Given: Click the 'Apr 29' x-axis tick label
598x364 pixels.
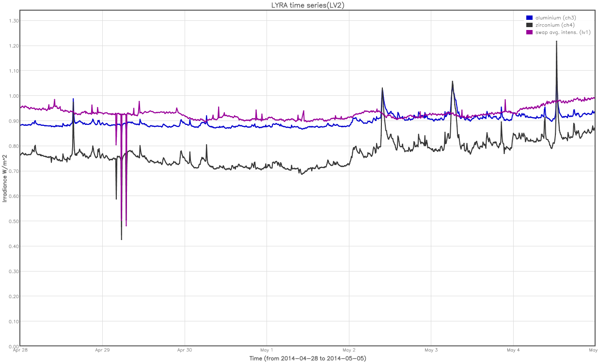Looking at the screenshot, I should coord(102,350).
